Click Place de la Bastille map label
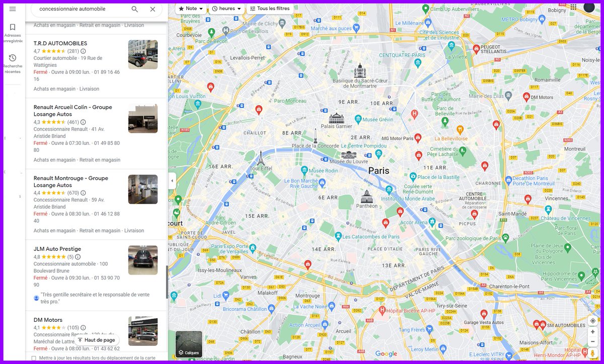Viewport: 604px width, 364px height. pos(438,177)
